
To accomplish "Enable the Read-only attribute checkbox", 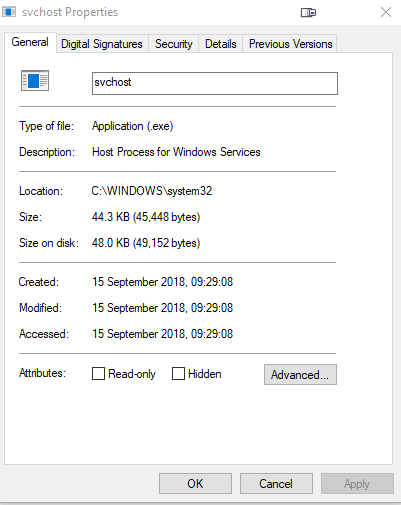I will (x=98, y=374).
